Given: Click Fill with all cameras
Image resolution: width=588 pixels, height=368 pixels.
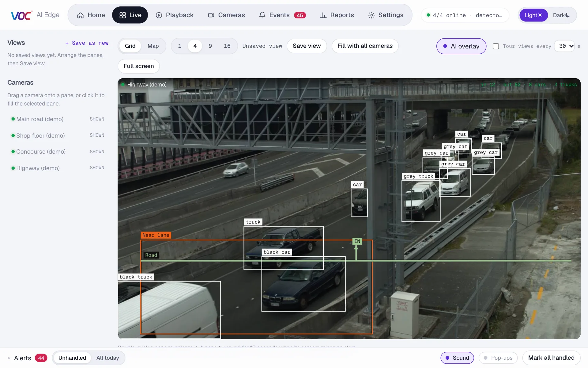Looking at the screenshot, I should [365, 46].
